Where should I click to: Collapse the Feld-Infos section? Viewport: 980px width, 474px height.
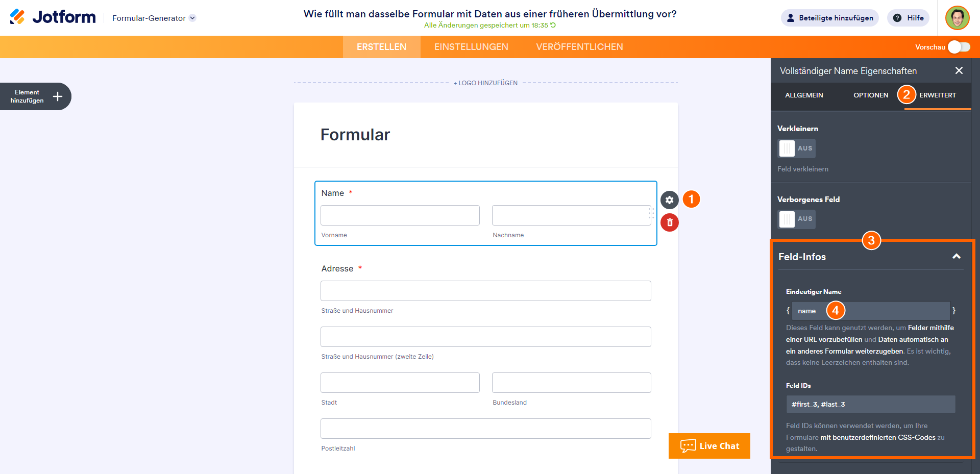coord(956,257)
